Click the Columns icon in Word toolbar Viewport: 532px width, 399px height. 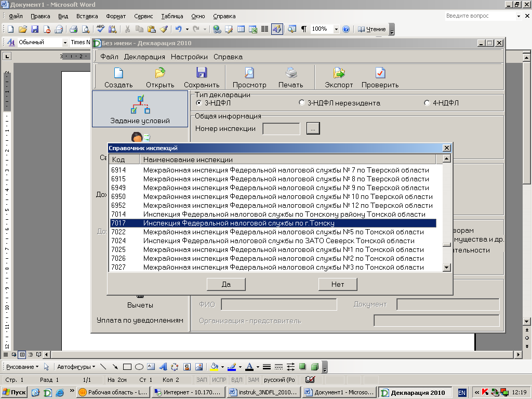coord(264,29)
